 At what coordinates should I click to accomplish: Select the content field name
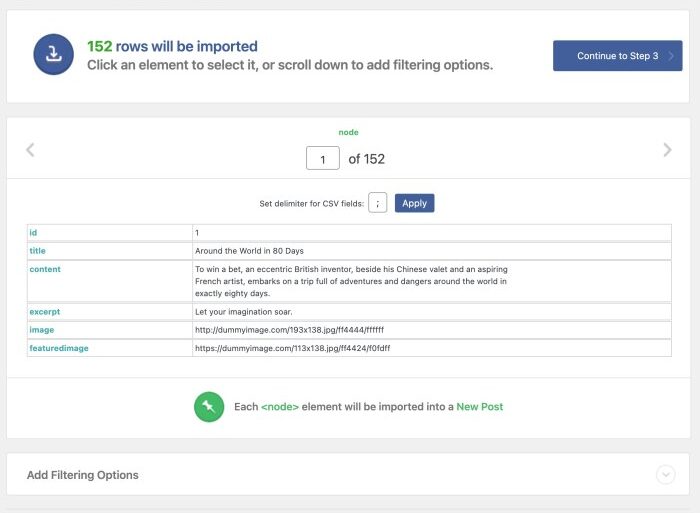[x=45, y=269]
